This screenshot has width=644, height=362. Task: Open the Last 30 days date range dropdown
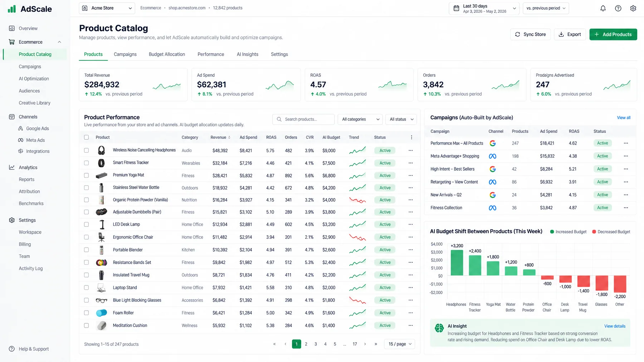(x=484, y=8)
